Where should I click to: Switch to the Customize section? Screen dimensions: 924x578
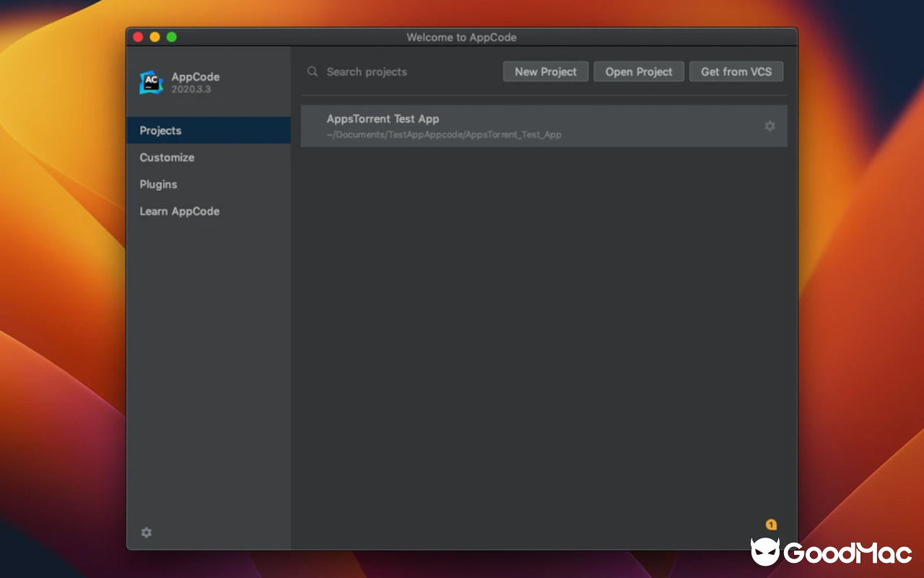[167, 157]
